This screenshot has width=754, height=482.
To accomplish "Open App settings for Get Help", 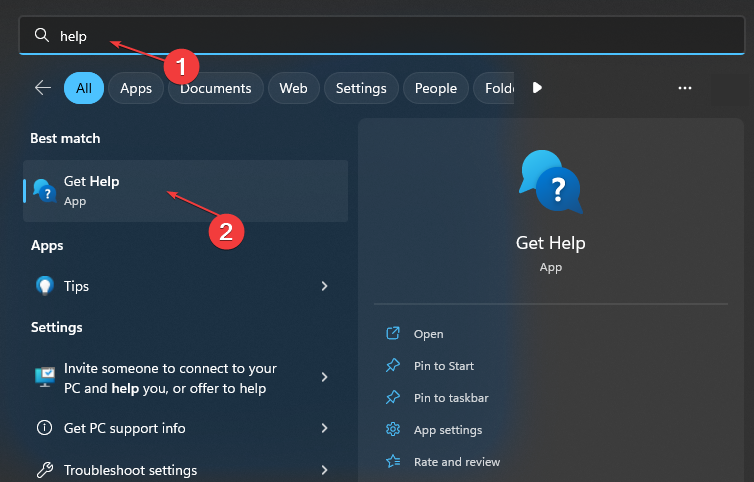I will 448,430.
